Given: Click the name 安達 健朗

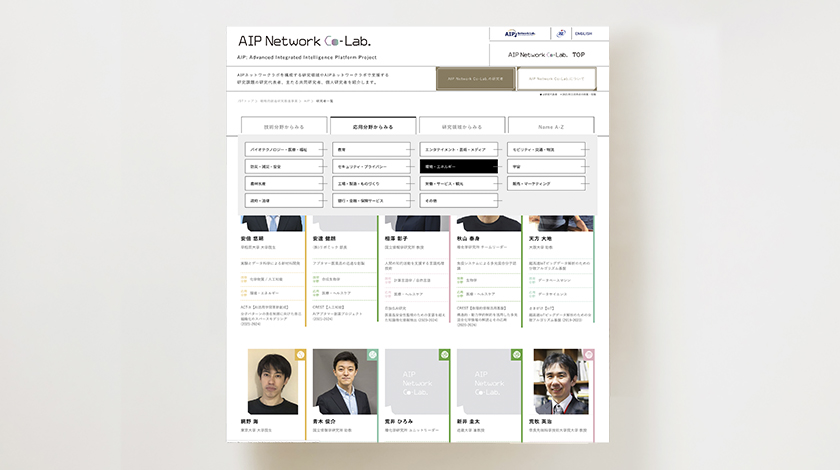Looking at the screenshot, I should [x=324, y=238].
